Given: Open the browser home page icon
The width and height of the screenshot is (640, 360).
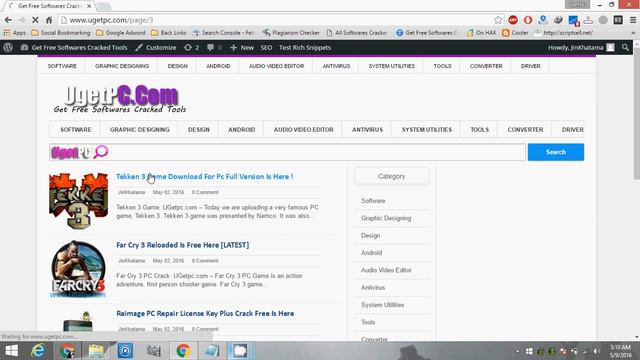Looking at the screenshot, I should coord(49,20).
